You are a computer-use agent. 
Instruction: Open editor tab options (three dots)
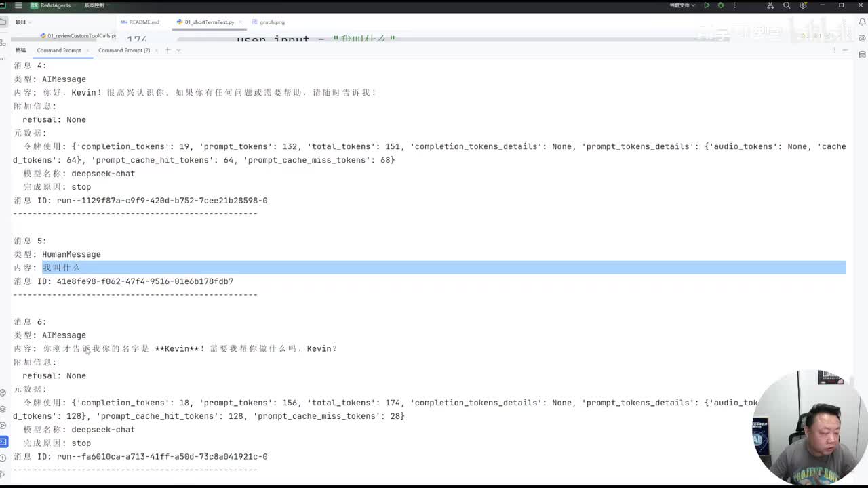pyautogui.click(x=846, y=22)
